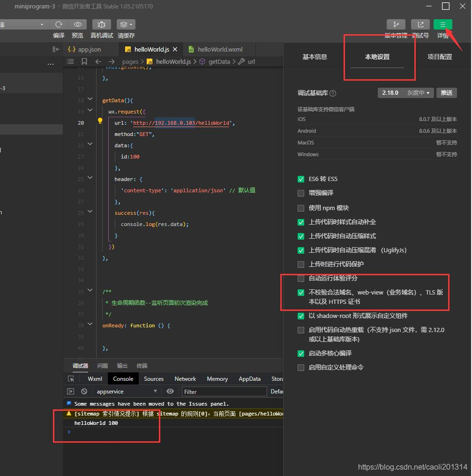Screen dimensions: 472x476
Task: Click the request URL link on line 20
Action: click(x=181, y=123)
